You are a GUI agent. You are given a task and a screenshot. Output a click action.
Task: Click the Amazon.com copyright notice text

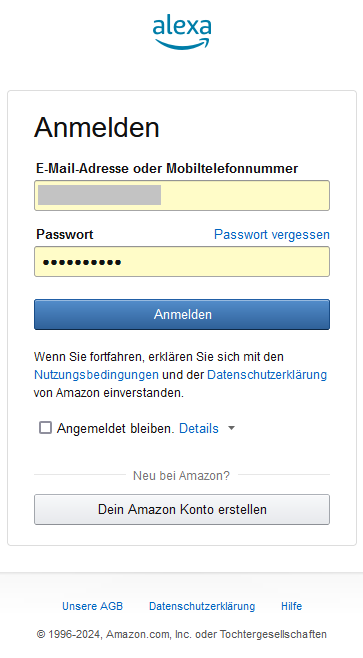pos(182,634)
